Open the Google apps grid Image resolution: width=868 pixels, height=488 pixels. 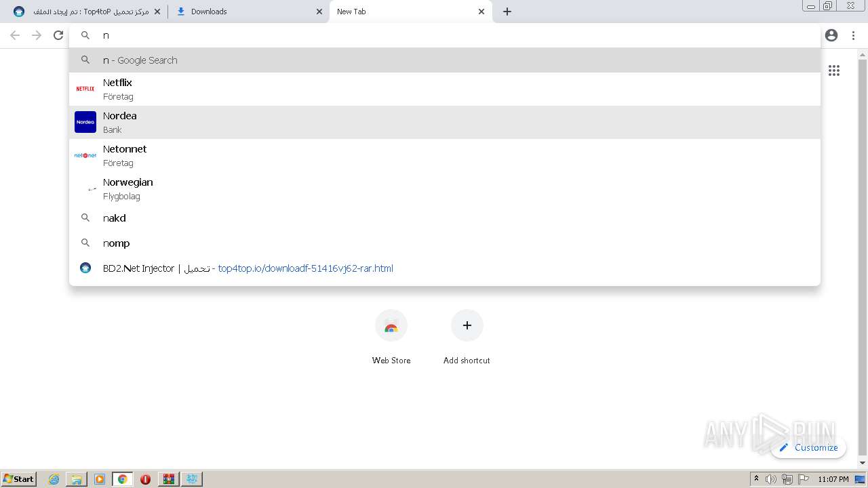pos(834,70)
